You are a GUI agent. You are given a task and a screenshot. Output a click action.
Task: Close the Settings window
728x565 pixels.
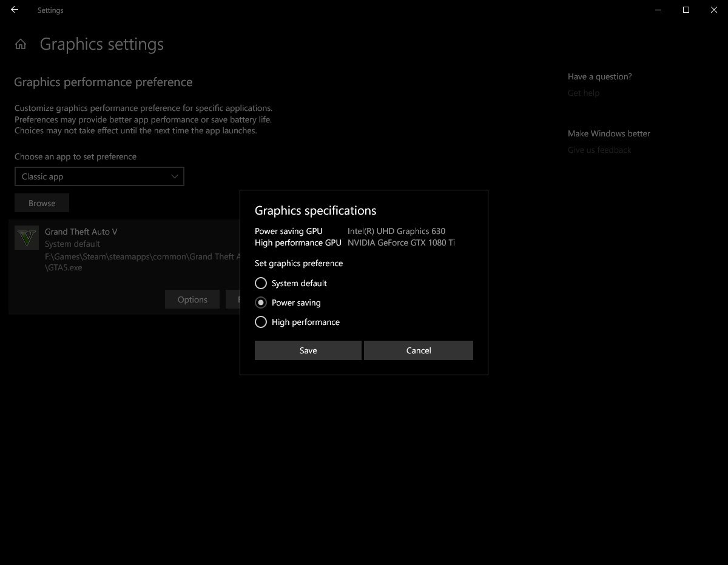(x=714, y=10)
